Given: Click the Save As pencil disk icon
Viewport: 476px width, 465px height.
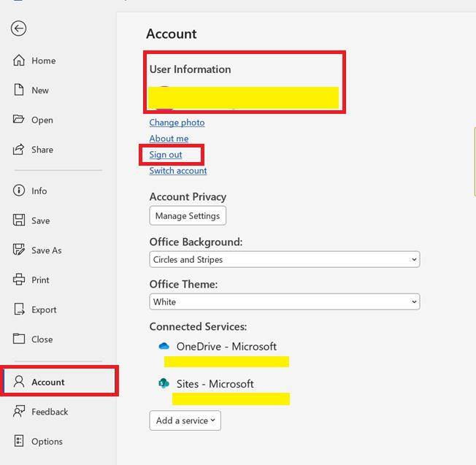Looking at the screenshot, I should point(19,250).
